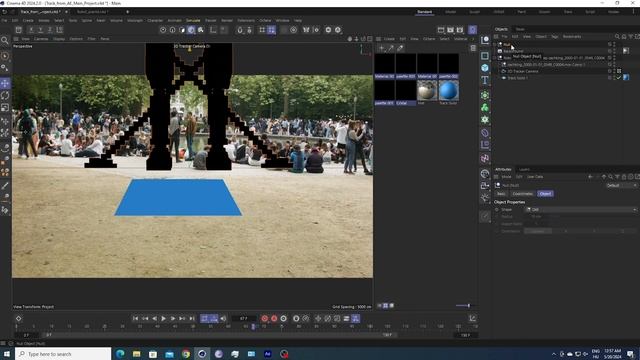Click the blue texture tag on Track Solid 1
640x360 pixels.
(626, 77)
